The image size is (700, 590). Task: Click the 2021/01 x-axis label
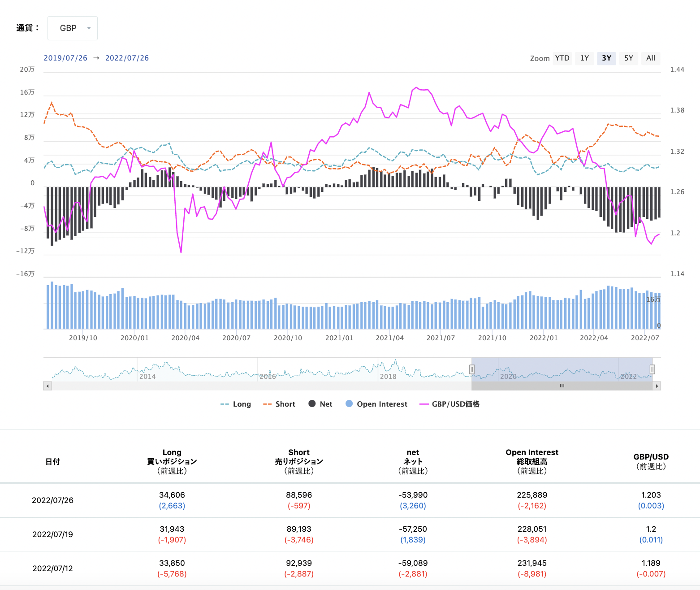[339, 338]
